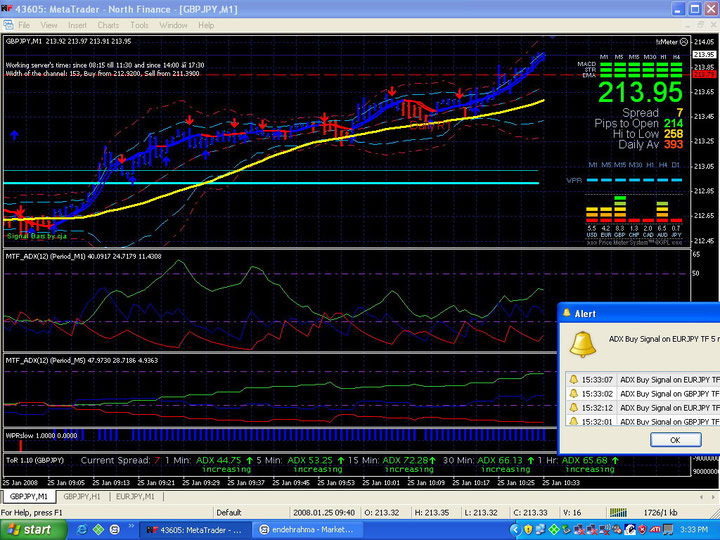Expand hidden system tray icons arrow

click(515, 530)
